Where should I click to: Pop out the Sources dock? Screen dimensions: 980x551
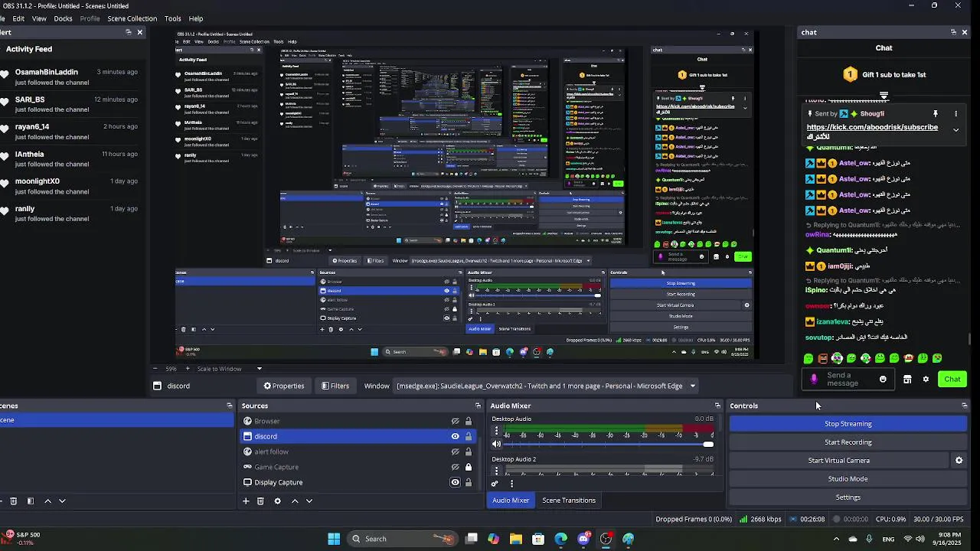[x=478, y=406]
